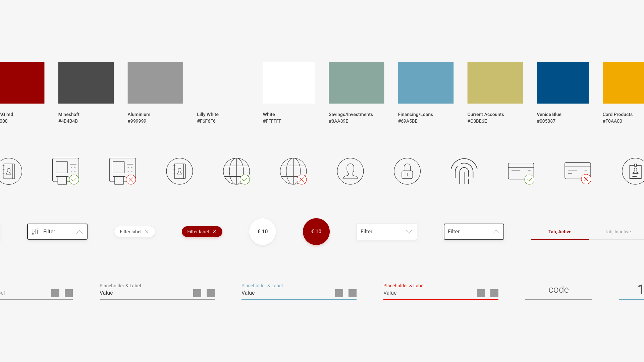644x362 pixels.
Task: Click the ATM icon with red cross
Action: pos(122,171)
